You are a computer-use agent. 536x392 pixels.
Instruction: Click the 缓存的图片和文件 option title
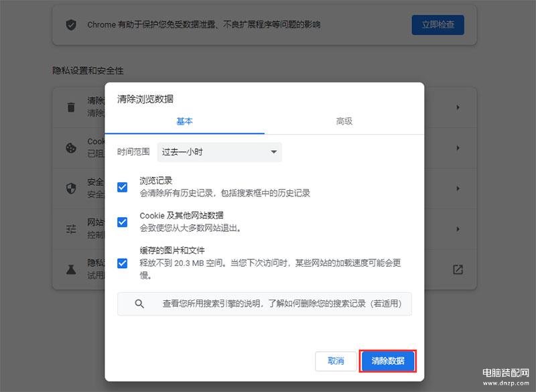tap(172, 250)
